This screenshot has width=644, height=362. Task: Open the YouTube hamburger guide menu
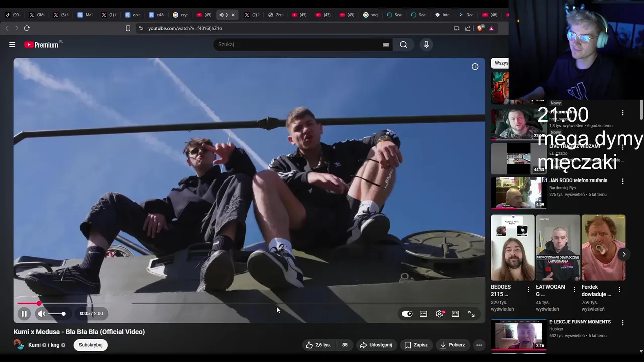click(12, 45)
